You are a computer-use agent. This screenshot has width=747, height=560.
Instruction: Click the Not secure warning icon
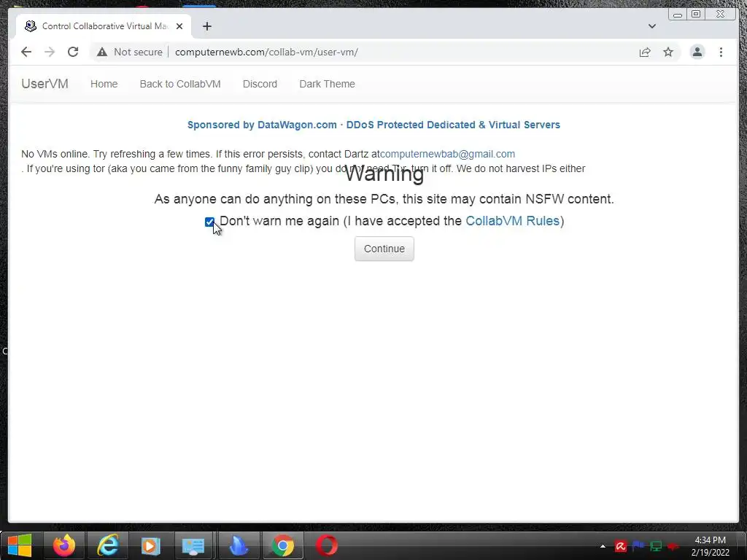[x=102, y=52]
